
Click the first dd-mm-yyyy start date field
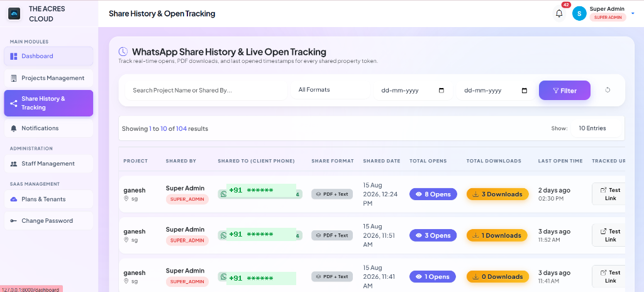click(413, 91)
